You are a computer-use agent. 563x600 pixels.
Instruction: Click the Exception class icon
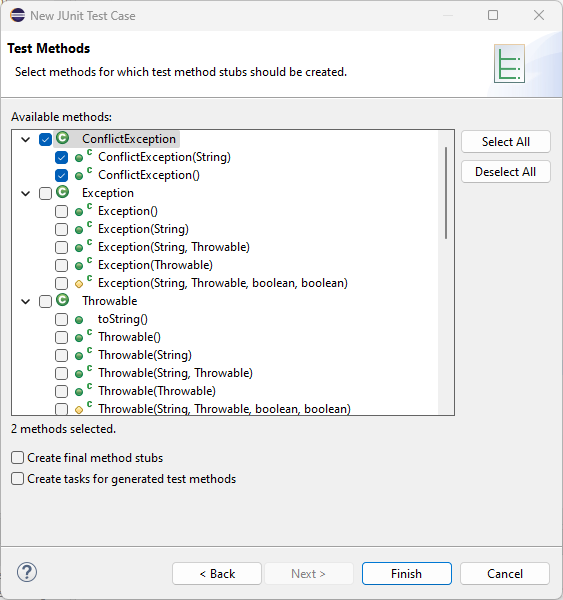pos(62,192)
